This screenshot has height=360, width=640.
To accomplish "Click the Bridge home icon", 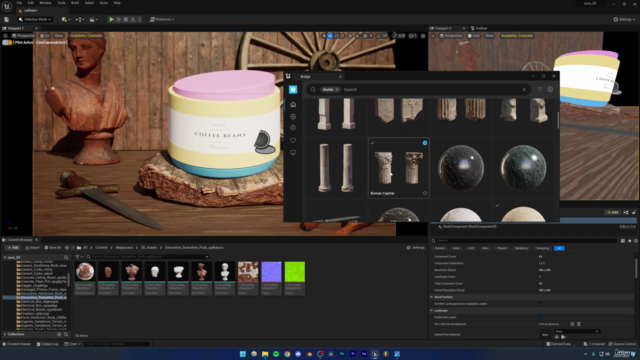I will [293, 104].
